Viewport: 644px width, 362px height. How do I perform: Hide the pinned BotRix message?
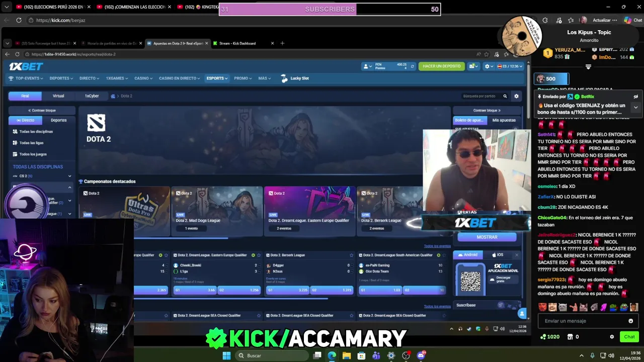(x=635, y=97)
